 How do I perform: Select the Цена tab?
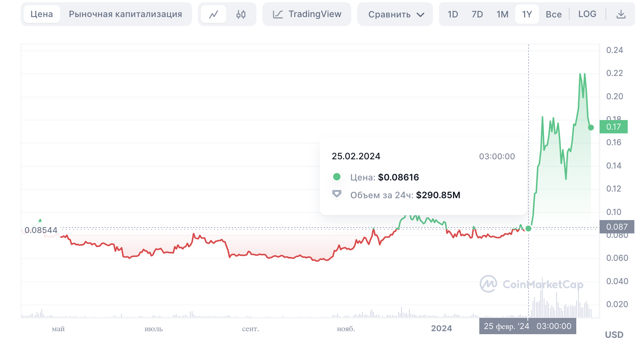tap(41, 14)
